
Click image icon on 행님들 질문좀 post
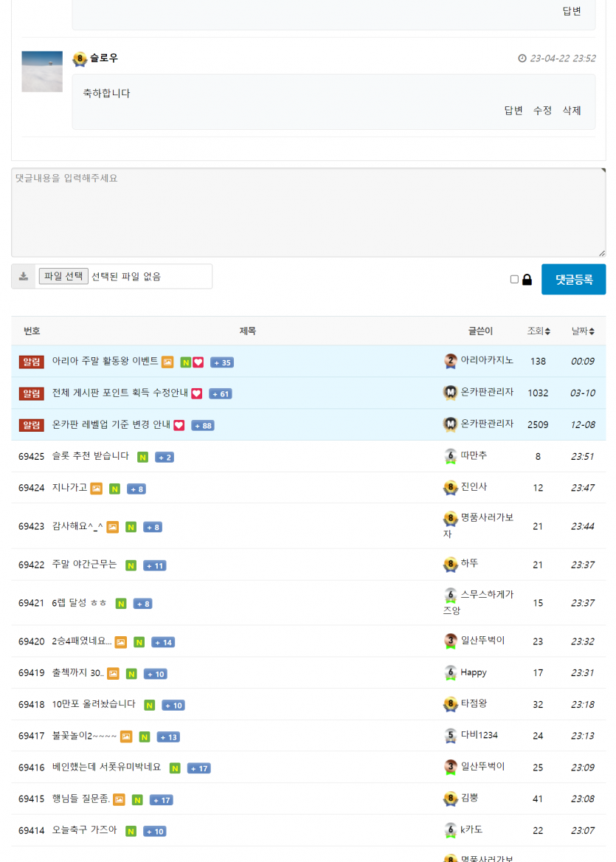pyautogui.click(x=120, y=800)
